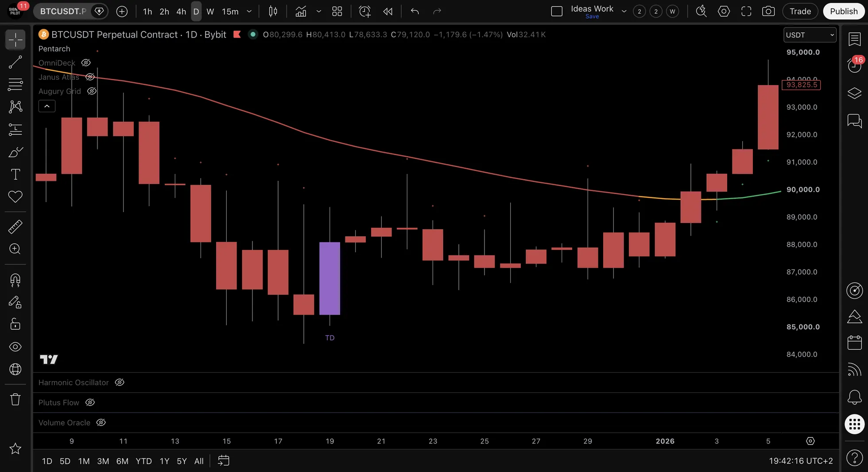Open go-to-date calendar button
868x472 pixels.
(x=224, y=461)
